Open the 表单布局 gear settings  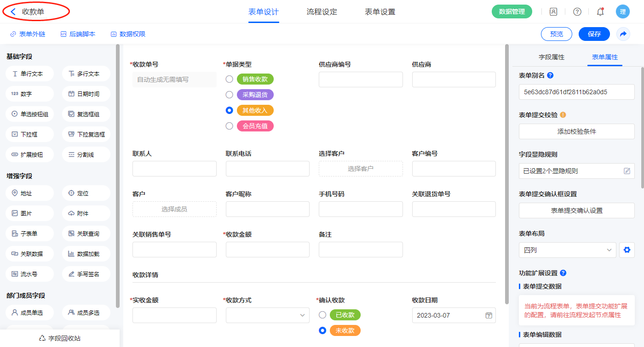[626, 250]
